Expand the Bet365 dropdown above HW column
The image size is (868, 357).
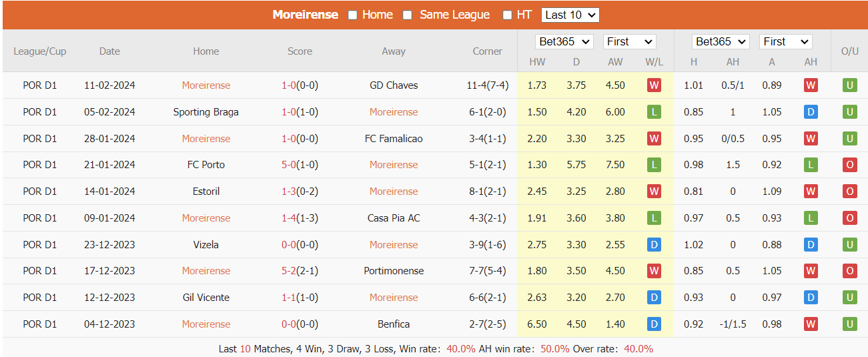(564, 41)
